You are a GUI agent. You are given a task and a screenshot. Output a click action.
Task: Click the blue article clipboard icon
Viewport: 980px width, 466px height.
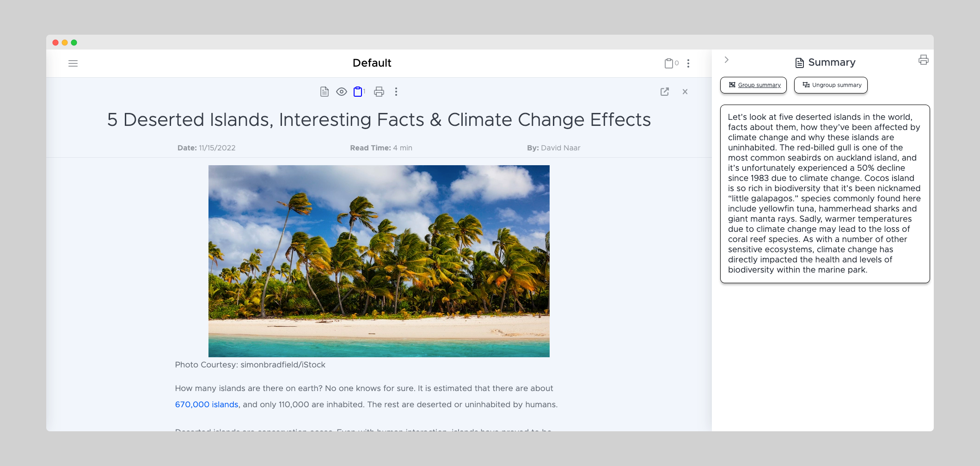click(x=359, y=92)
